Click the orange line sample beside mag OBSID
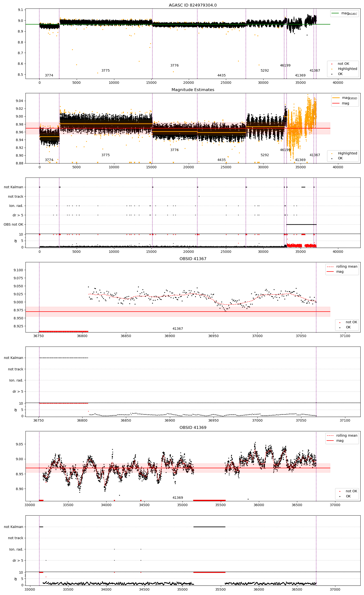Image resolution: width=364 pixels, height=595 pixels. click(336, 98)
